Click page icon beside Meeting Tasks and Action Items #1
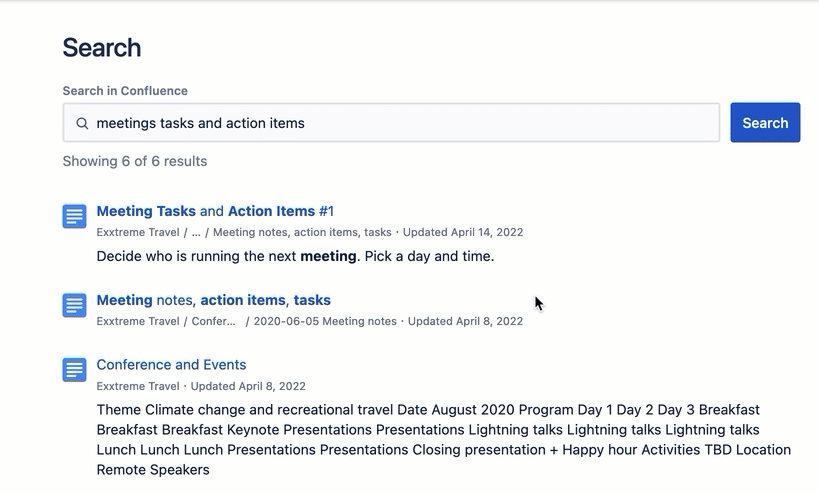This screenshot has height=493, width=819. coord(75,216)
